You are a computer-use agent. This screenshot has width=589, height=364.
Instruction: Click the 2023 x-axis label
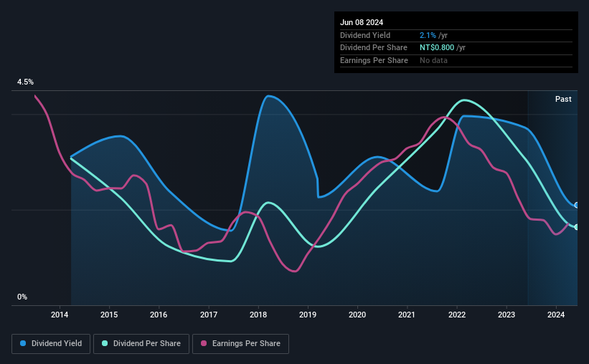[506, 315]
